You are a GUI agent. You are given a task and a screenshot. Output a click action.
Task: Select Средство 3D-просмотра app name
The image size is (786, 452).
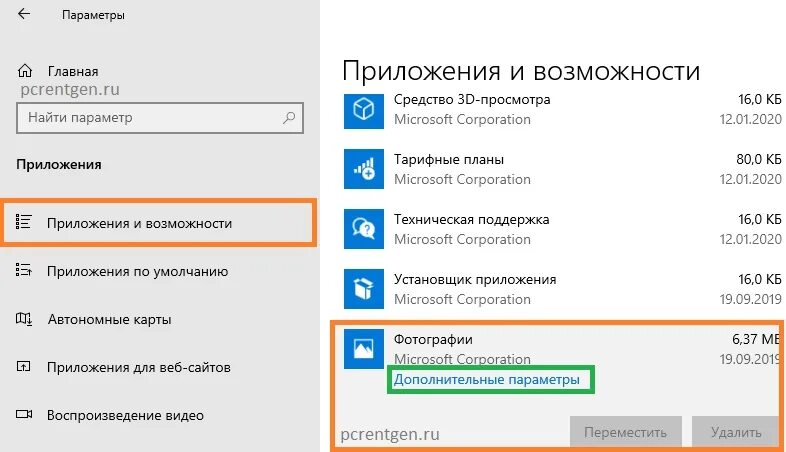pos(472,99)
